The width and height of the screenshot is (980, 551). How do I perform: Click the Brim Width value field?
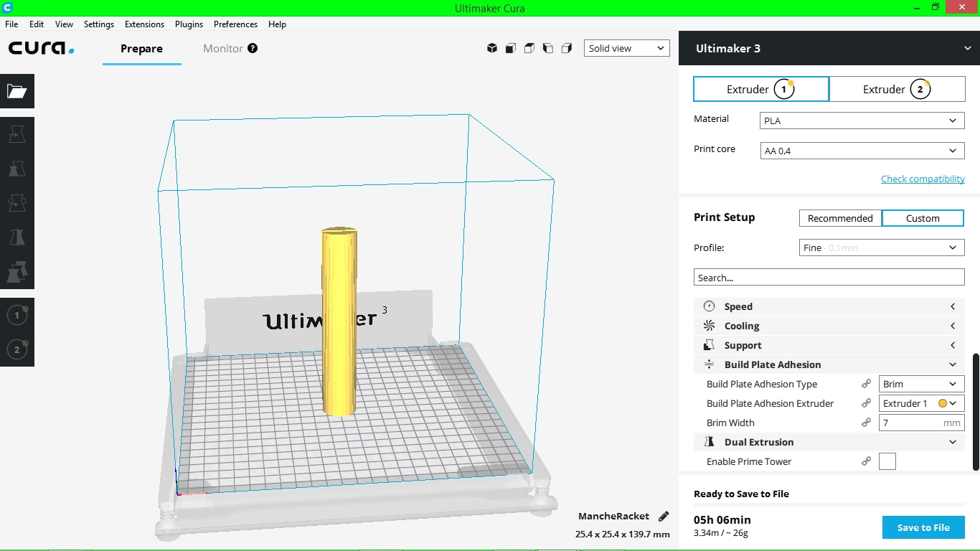pyautogui.click(x=921, y=423)
